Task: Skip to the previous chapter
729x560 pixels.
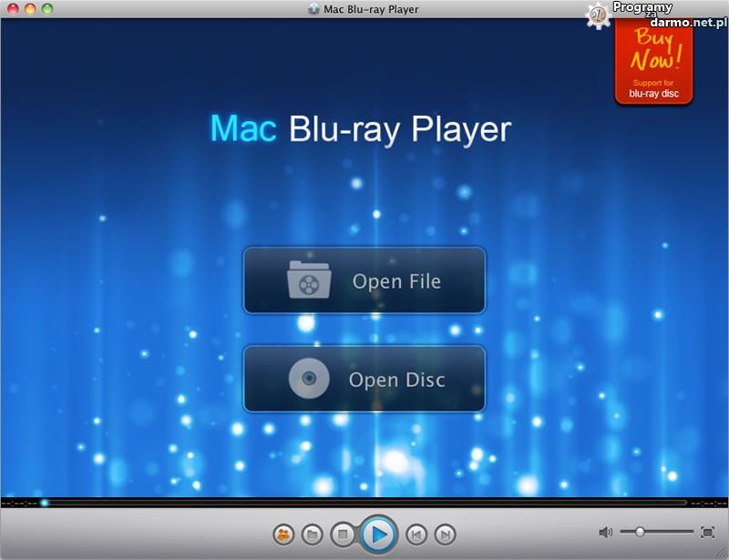Action: coord(416,535)
